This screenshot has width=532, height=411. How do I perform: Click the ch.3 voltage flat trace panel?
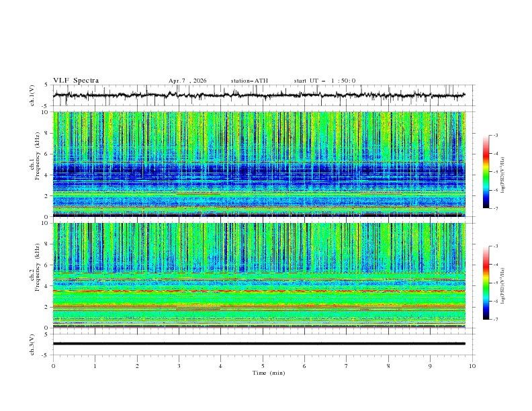(264, 345)
